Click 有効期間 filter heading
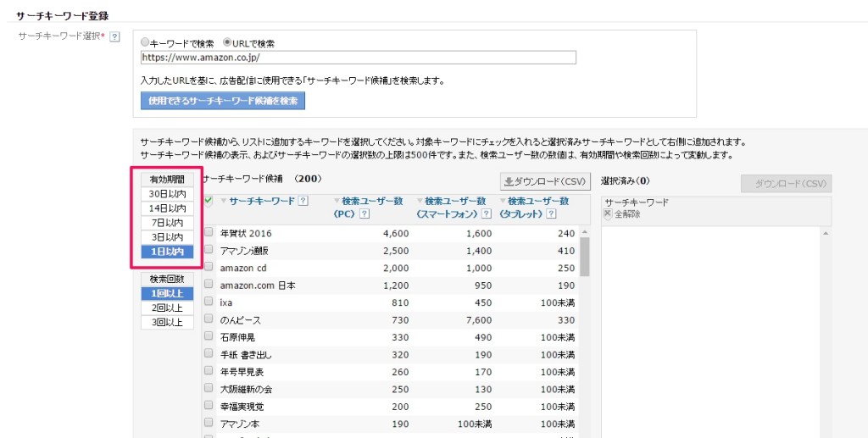The width and height of the screenshot is (868, 438). click(167, 180)
